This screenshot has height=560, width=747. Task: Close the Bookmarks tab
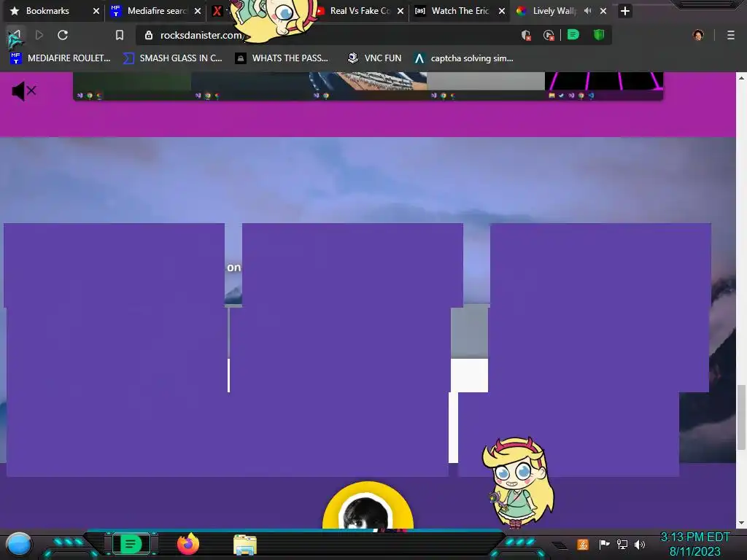point(96,11)
